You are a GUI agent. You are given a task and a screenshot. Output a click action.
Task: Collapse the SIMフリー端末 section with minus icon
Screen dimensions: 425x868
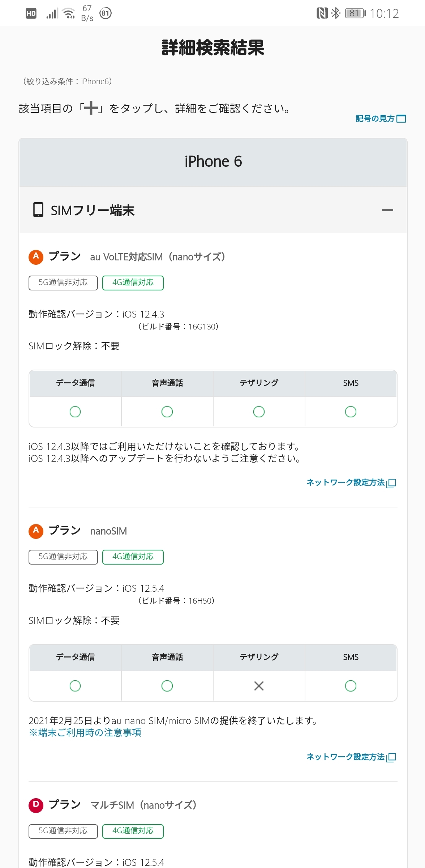click(x=387, y=210)
